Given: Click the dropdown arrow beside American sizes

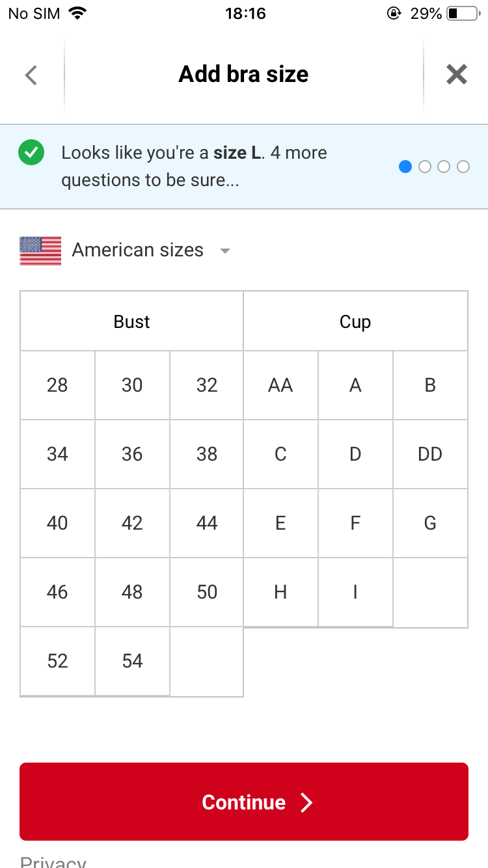Looking at the screenshot, I should [225, 251].
